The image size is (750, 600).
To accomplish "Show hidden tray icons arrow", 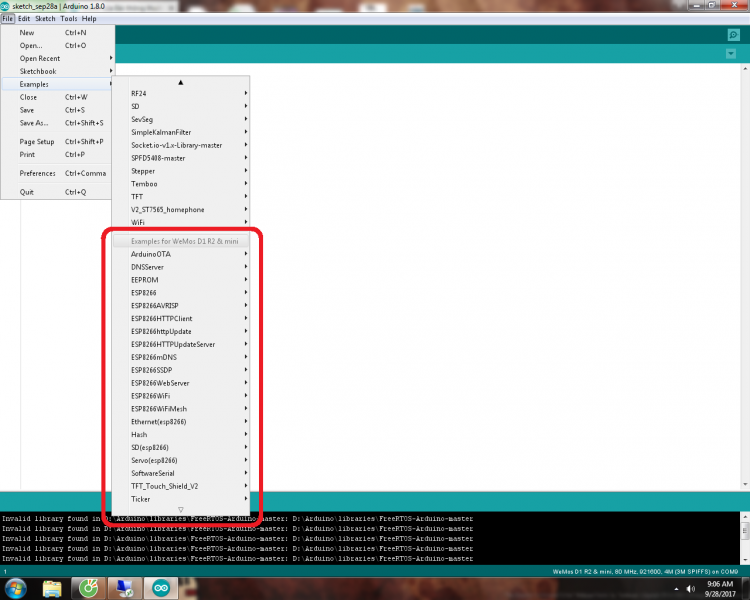I will pos(676,589).
